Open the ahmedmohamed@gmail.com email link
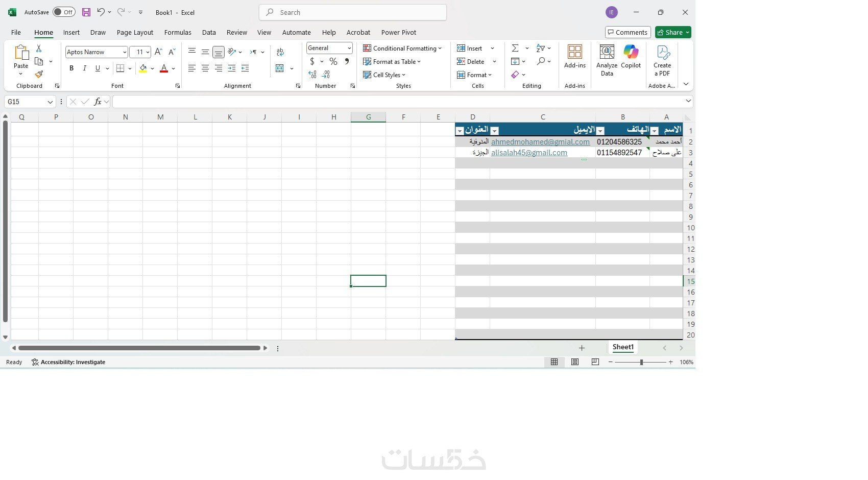Screen dimensions: 868x480 [540, 142]
